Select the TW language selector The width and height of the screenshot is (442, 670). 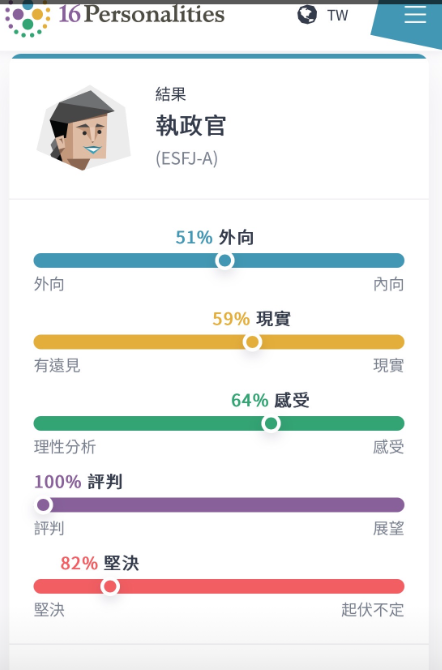pyautogui.click(x=338, y=15)
